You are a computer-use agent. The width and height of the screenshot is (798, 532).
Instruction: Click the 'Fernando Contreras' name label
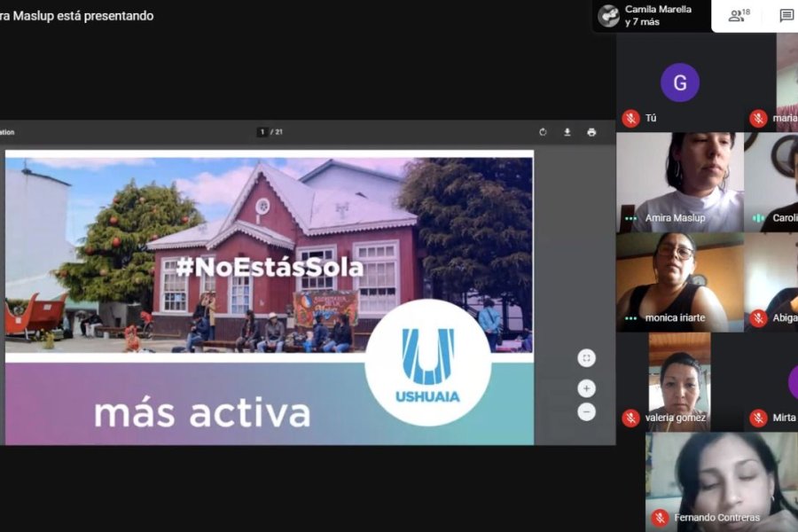pos(717,517)
